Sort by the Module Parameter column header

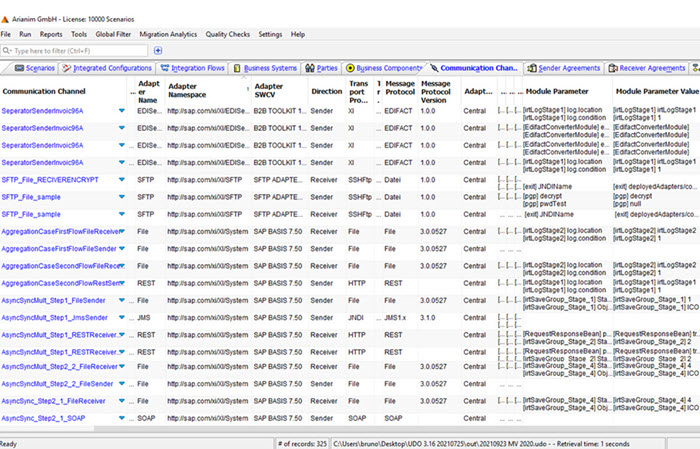(557, 91)
